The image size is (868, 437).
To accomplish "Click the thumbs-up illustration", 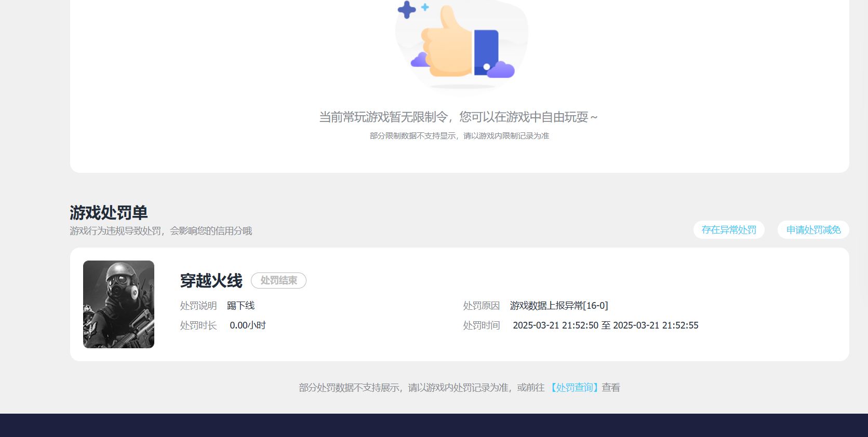I will click(x=461, y=44).
